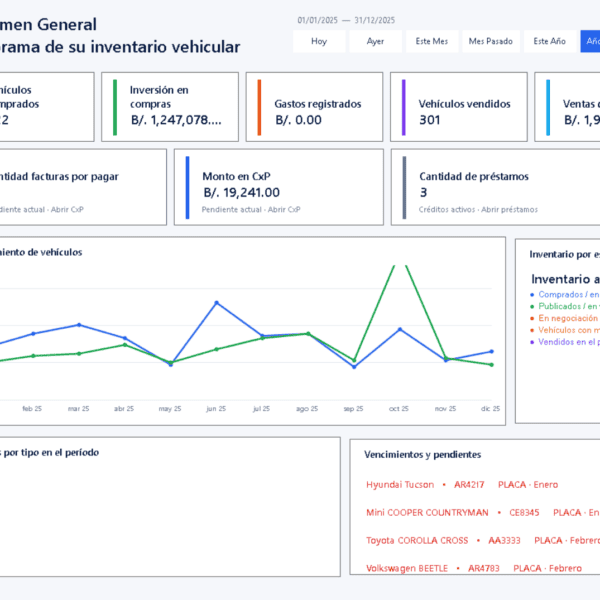Click the B/. 19,241.00 amount
Viewport: 600px width, 600px height.
[x=241, y=192]
